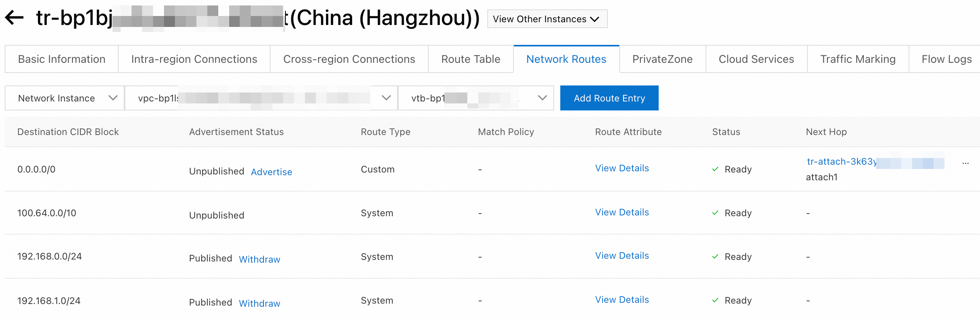980x320 pixels.
Task: Switch to Basic Information tab
Action: [62, 59]
